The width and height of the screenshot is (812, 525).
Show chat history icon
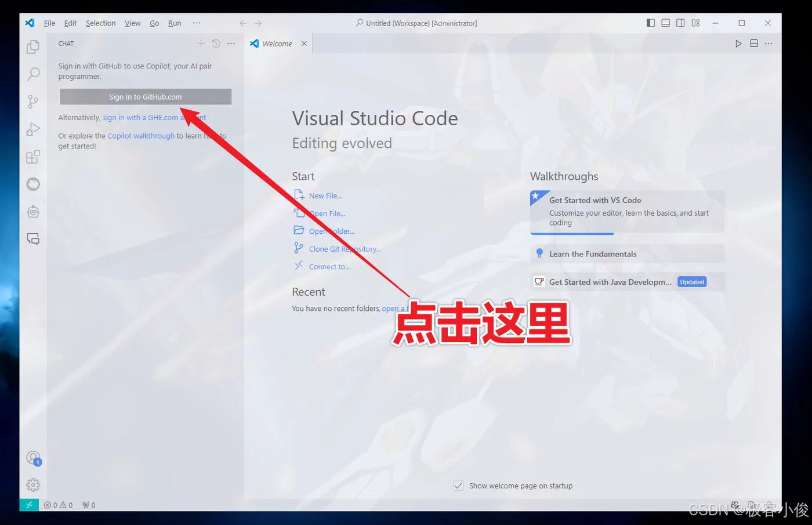coord(216,44)
